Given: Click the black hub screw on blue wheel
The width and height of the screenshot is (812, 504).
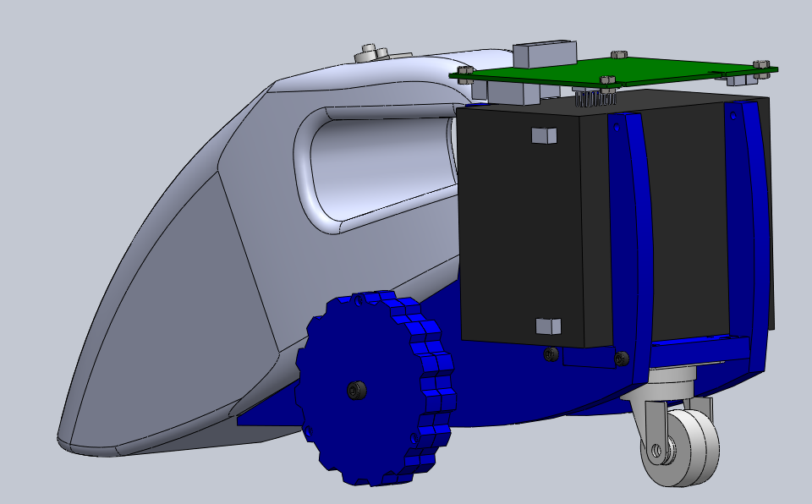Looking at the screenshot, I should [356, 390].
